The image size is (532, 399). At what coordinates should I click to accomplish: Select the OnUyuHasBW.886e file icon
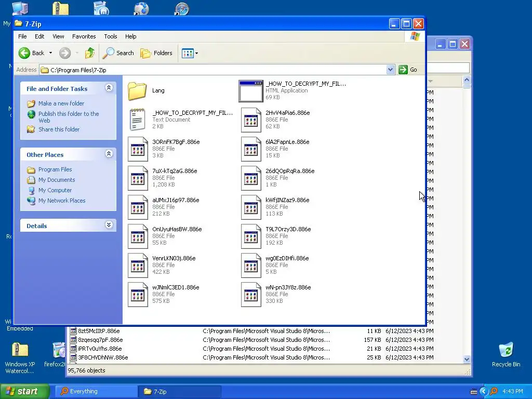(138, 236)
